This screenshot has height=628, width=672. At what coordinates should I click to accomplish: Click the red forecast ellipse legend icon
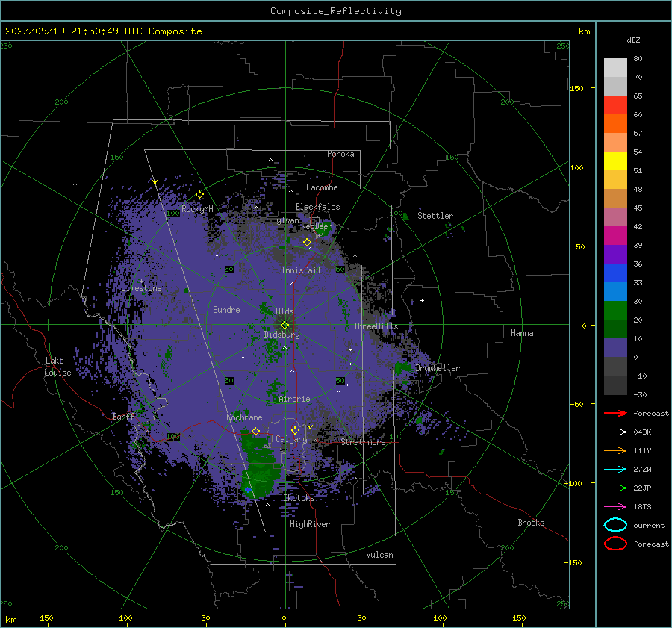[x=615, y=544]
